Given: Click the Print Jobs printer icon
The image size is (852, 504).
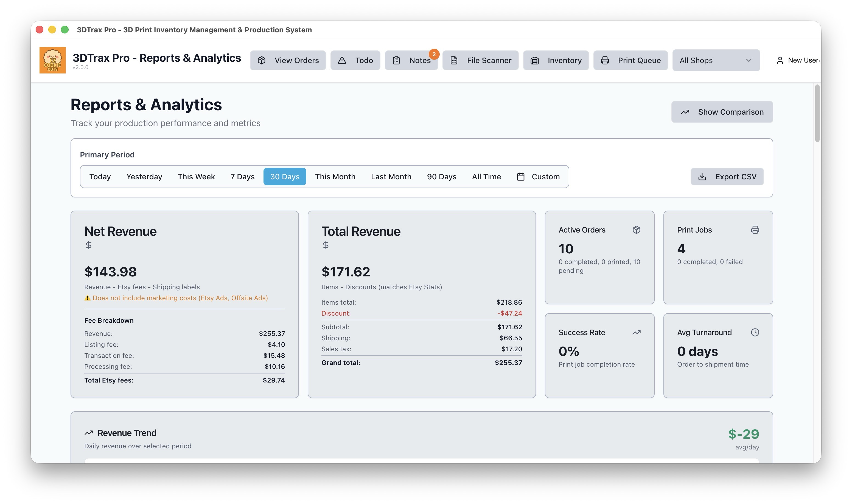Looking at the screenshot, I should (755, 230).
